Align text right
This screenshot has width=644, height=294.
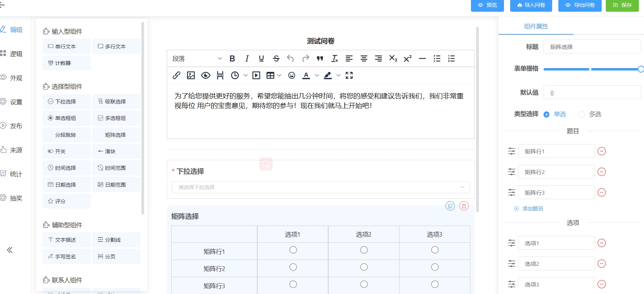(x=378, y=58)
